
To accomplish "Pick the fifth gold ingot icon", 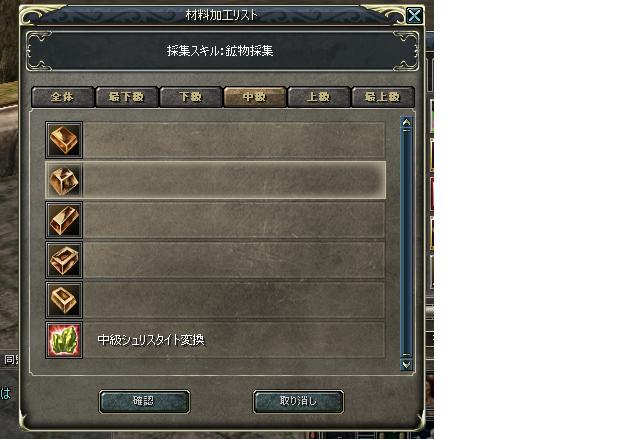I will pos(64,300).
